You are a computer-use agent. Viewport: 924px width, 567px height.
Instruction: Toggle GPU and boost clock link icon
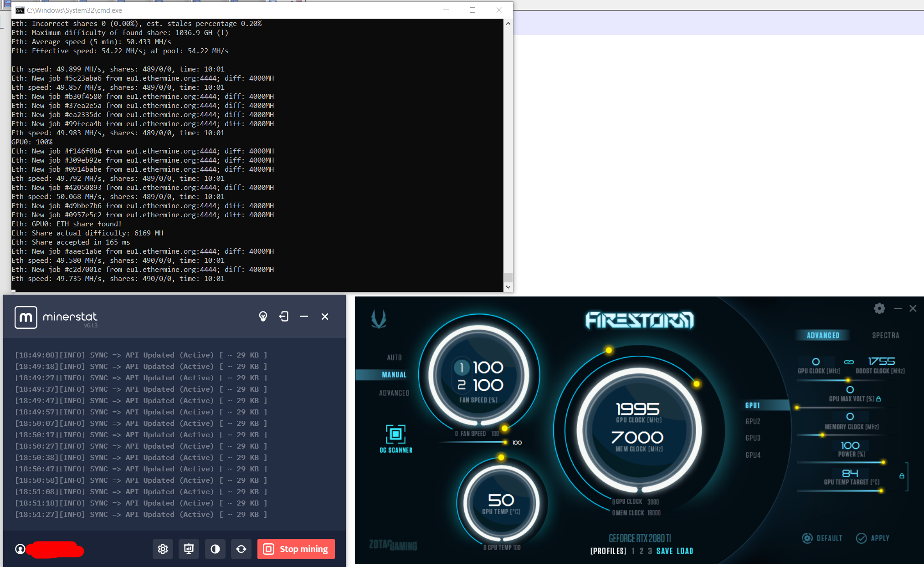pyautogui.click(x=849, y=362)
